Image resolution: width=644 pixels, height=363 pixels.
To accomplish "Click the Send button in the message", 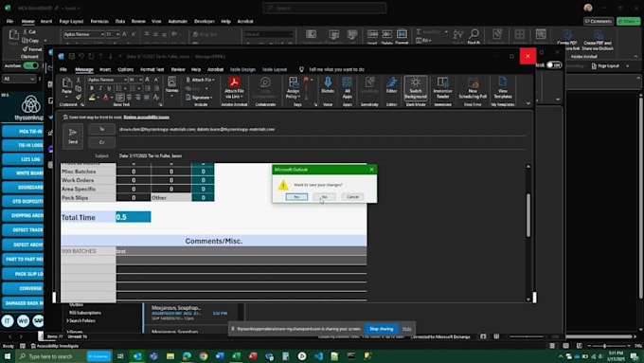I will point(73,136).
